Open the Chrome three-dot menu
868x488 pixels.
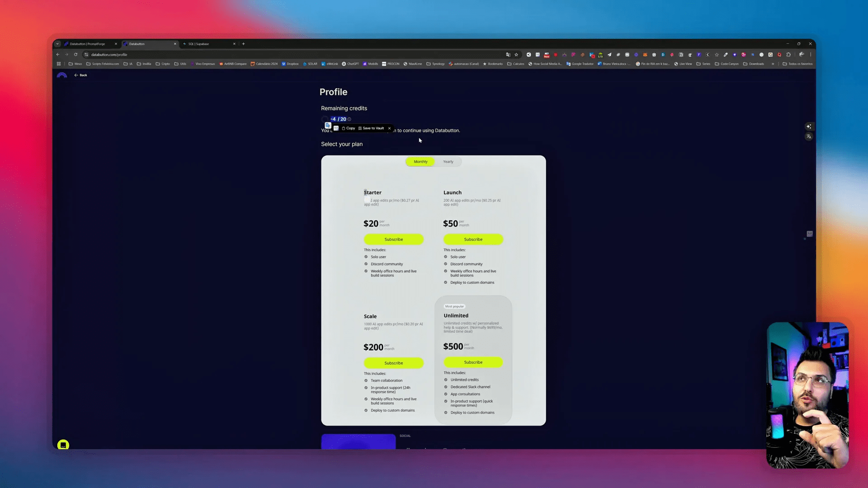tap(811, 55)
